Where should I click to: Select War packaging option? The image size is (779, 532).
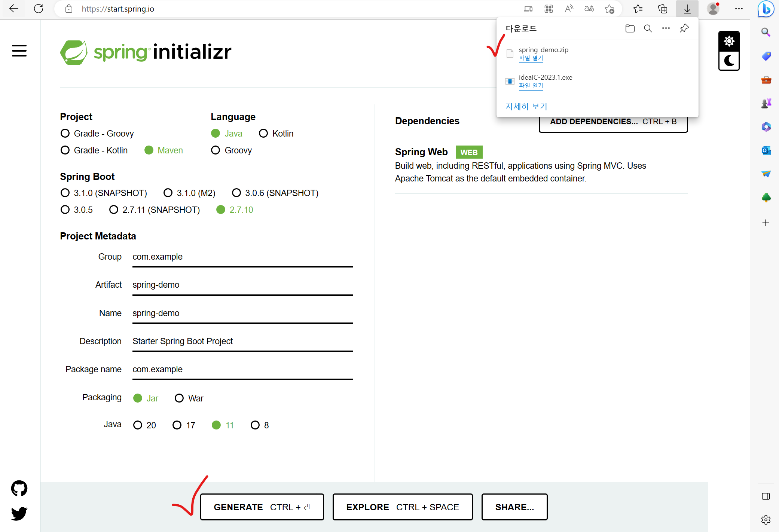pyautogui.click(x=179, y=398)
